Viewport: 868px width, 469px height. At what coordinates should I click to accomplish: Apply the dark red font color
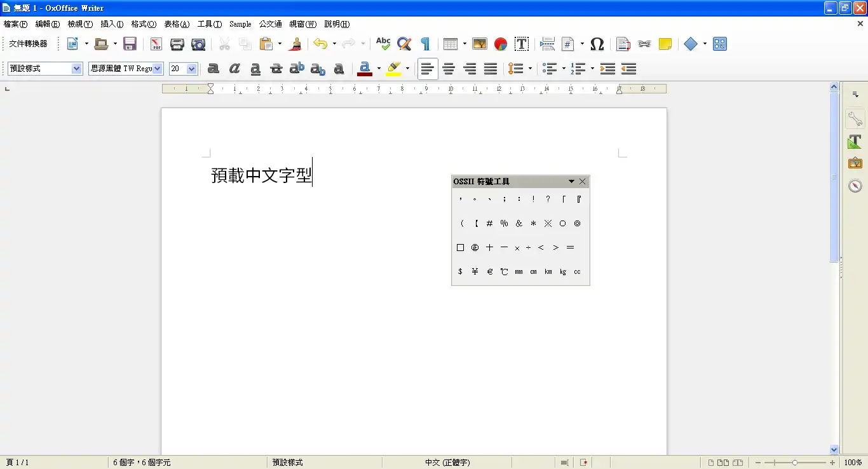tap(365, 69)
